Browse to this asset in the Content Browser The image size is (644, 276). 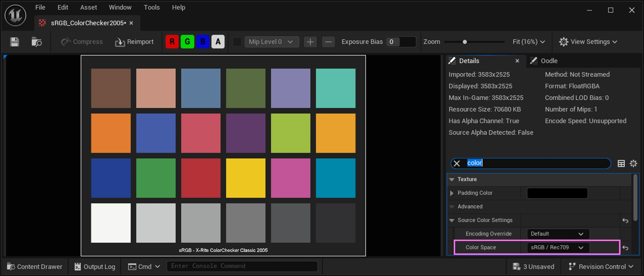[37, 42]
